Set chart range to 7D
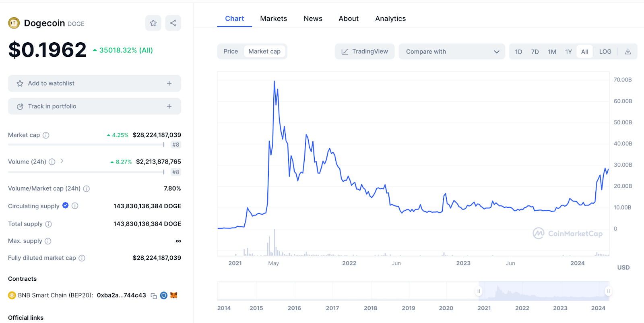 point(535,52)
